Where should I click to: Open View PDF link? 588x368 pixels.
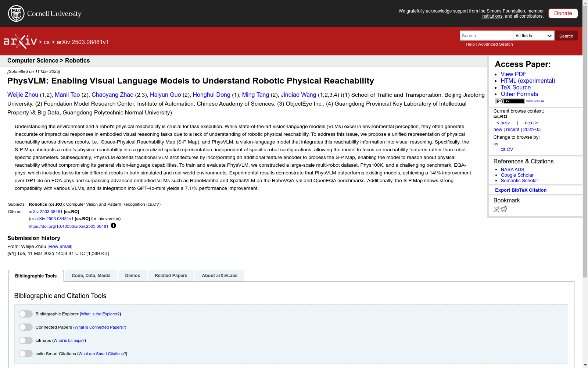513,74
